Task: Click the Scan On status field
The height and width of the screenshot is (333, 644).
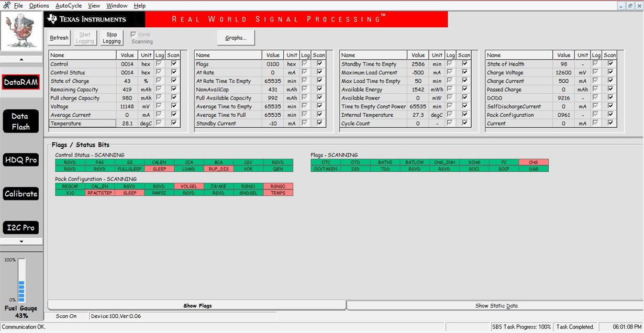Action: pos(66,316)
